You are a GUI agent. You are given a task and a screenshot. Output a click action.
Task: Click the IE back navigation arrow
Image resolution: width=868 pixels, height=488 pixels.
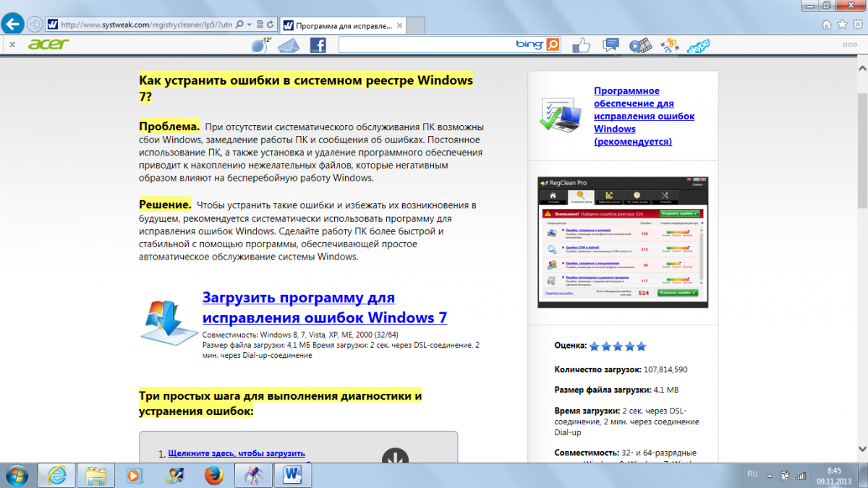point(12,24)
